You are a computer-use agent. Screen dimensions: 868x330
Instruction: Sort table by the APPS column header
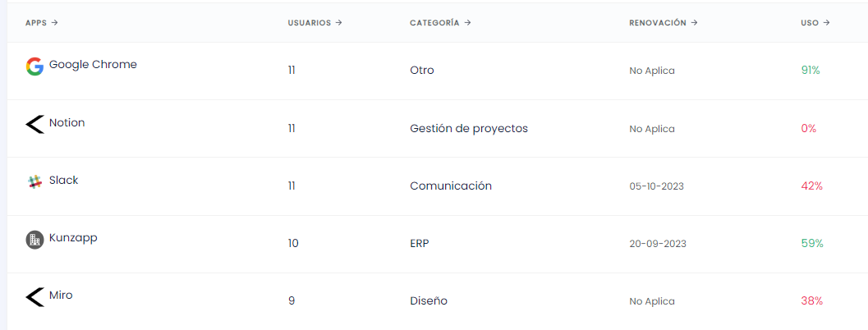pyautogui.click(x=42, y=23)
